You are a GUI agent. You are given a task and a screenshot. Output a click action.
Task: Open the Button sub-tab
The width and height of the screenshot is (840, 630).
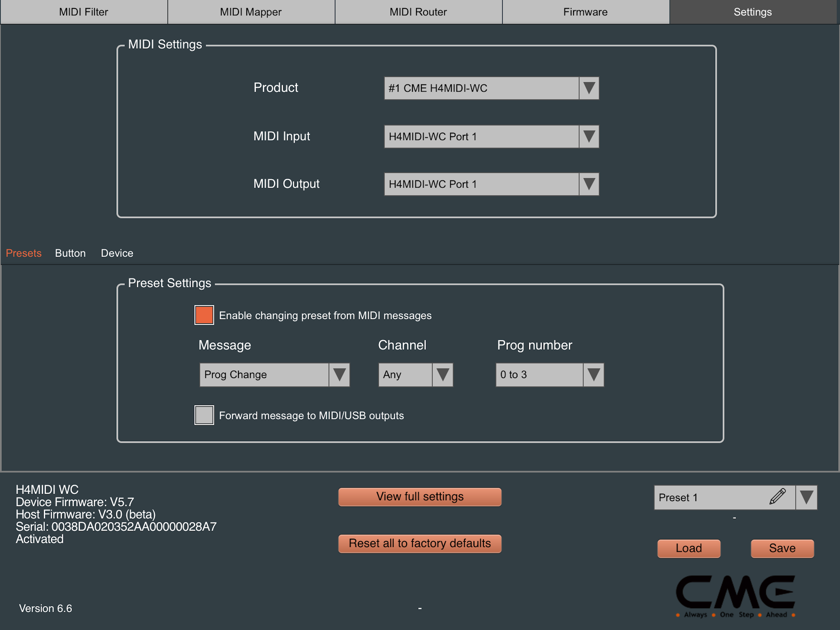[70, 253]
